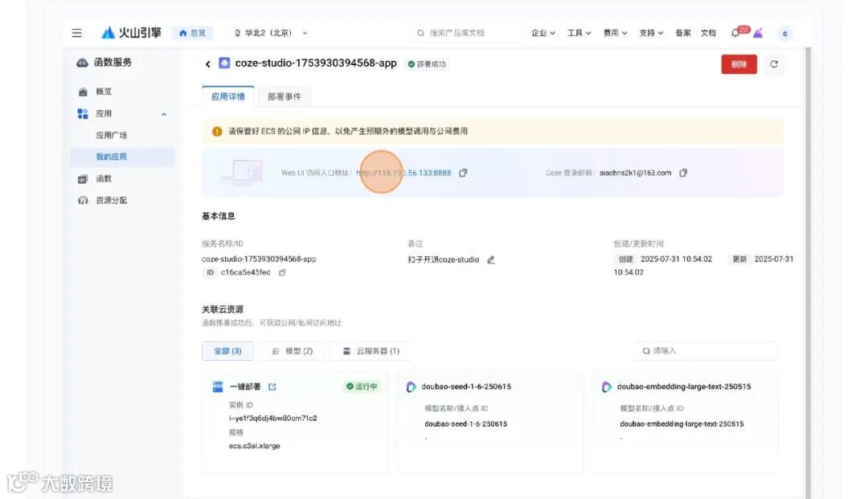This screenshot has height=499, width=868.
Task: Click the 概览 sidebar icon
Action: click(x=83, y=92)
